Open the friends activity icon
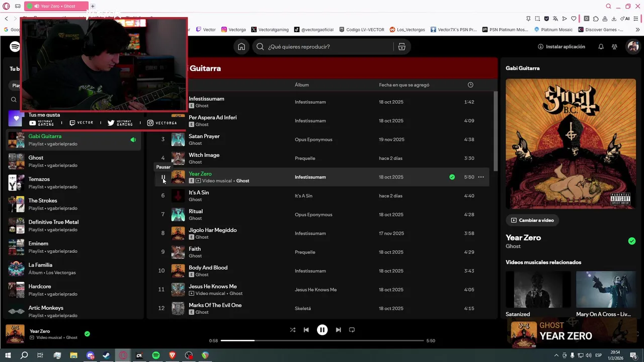 614,47
